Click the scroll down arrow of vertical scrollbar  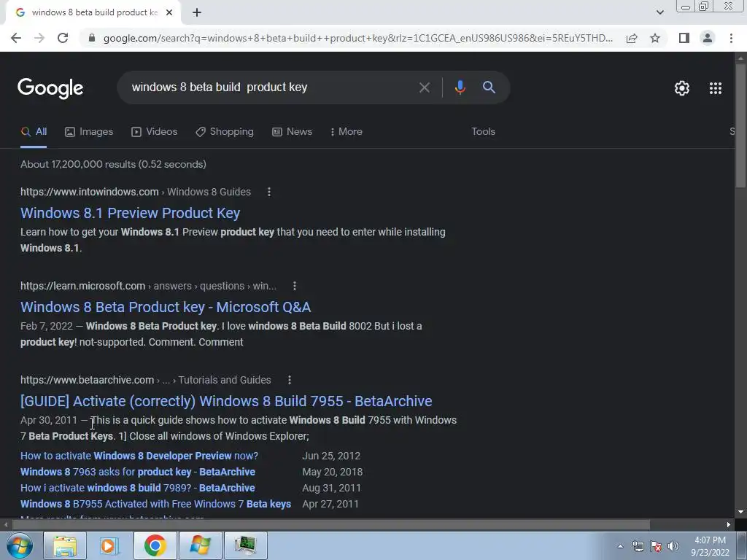[740, 512]
